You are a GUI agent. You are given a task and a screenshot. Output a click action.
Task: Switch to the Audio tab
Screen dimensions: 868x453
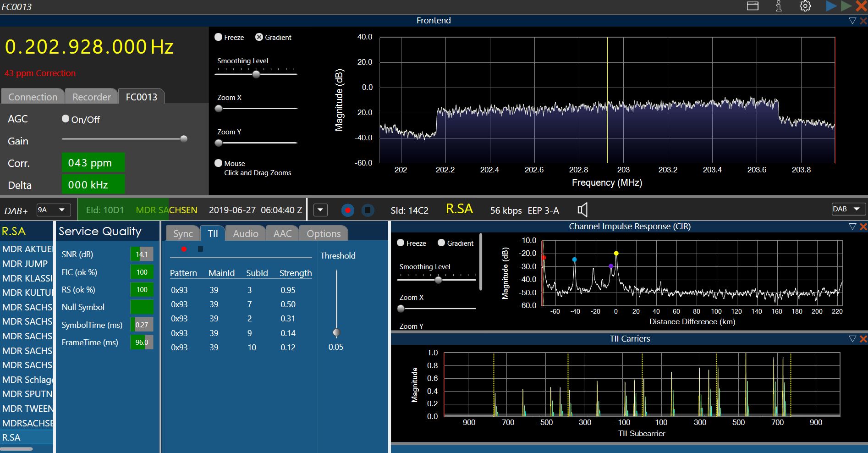[246, 233]
